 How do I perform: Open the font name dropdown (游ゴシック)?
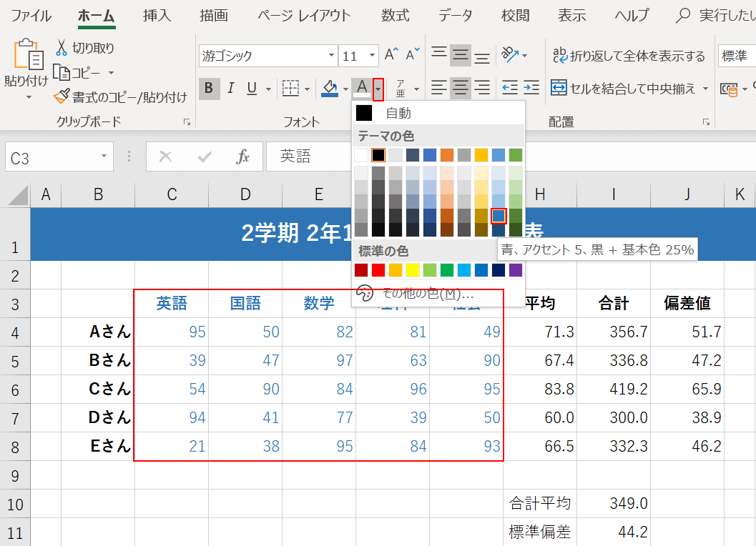(331, 56)
